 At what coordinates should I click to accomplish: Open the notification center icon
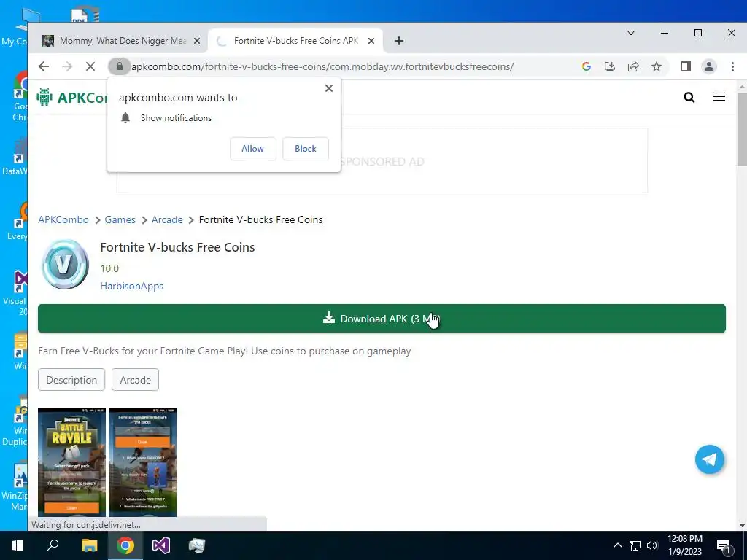pos(724,546)
